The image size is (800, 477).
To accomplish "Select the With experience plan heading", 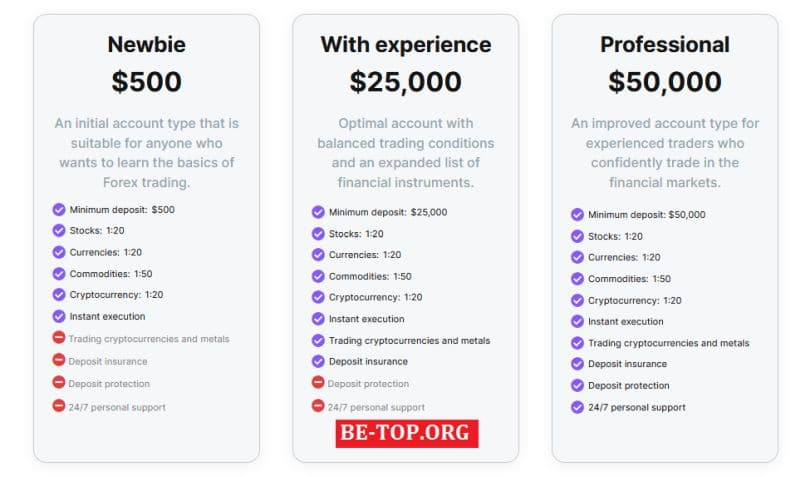I will click(405, 45).
